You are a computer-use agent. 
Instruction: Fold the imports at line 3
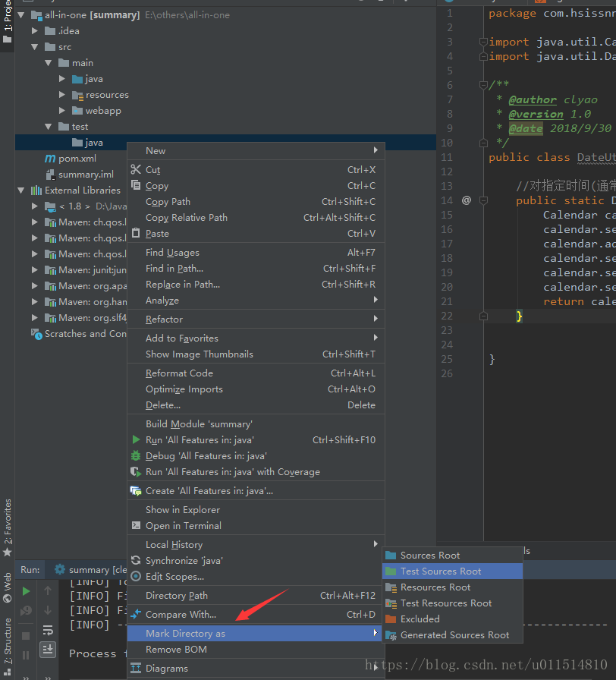point(483,42)
